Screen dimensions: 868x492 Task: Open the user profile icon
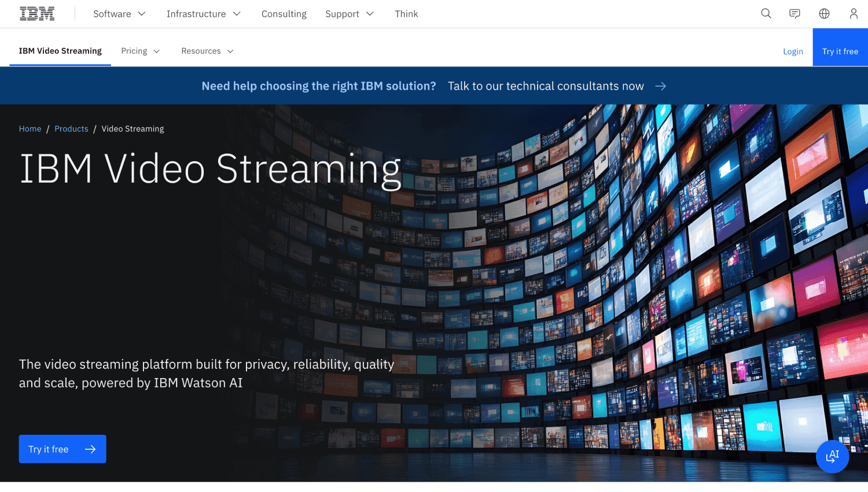[854, 14]
